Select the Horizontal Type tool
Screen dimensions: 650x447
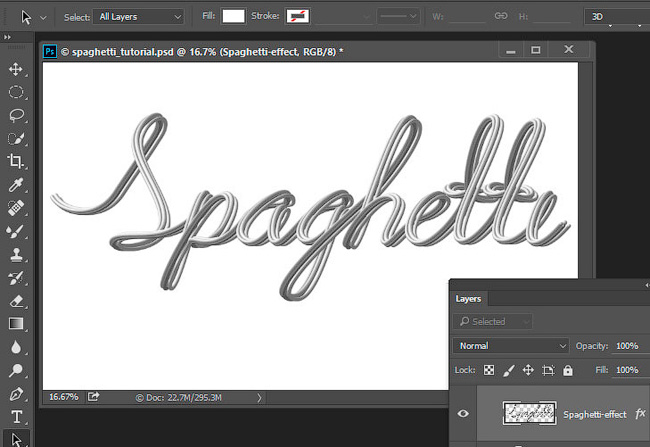coord(16,416)
